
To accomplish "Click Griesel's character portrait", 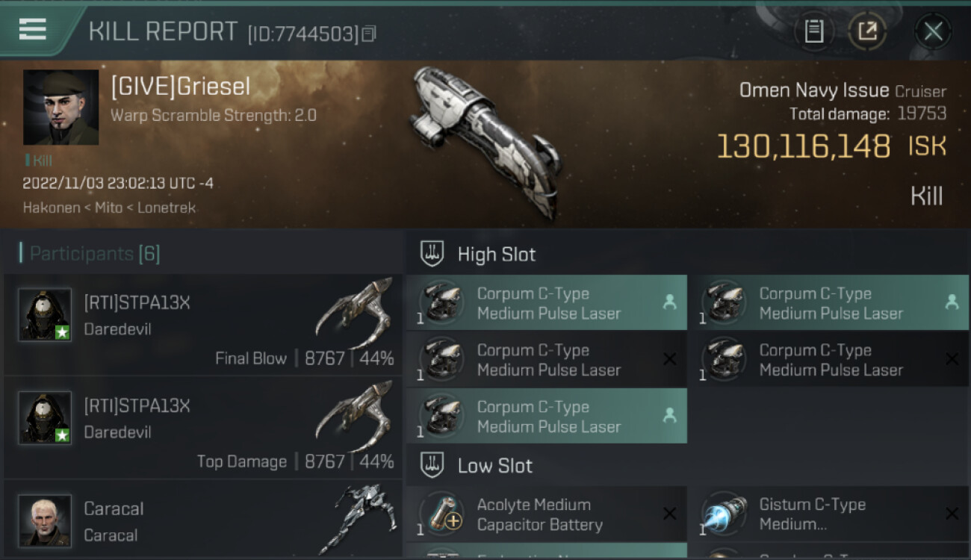I will [x=61, y=108].
